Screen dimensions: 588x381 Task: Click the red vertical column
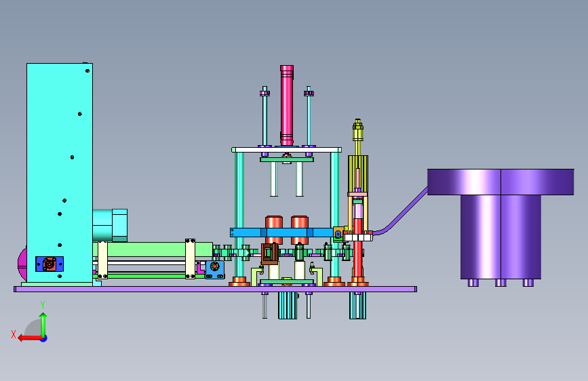click(357, 249)
